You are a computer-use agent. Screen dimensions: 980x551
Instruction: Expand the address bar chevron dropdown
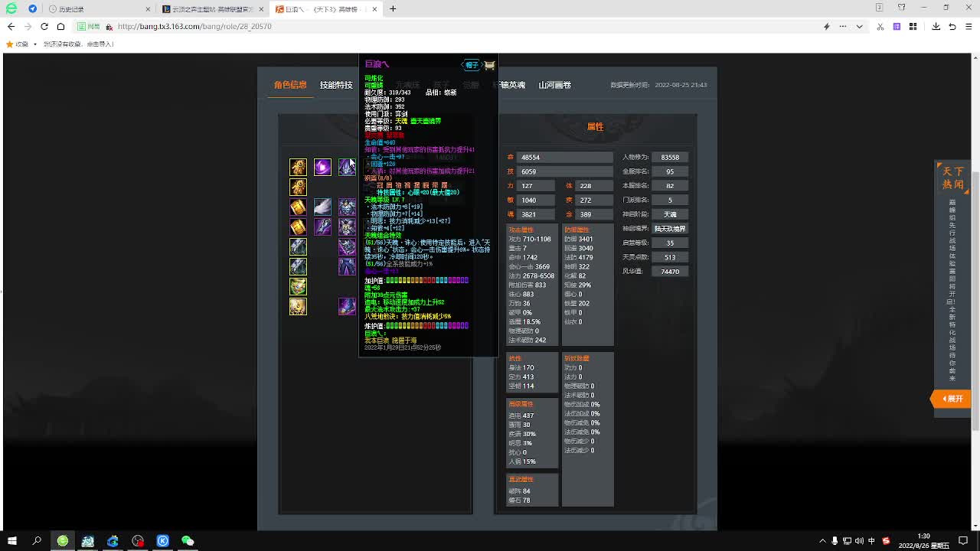[x=860, y=26]
